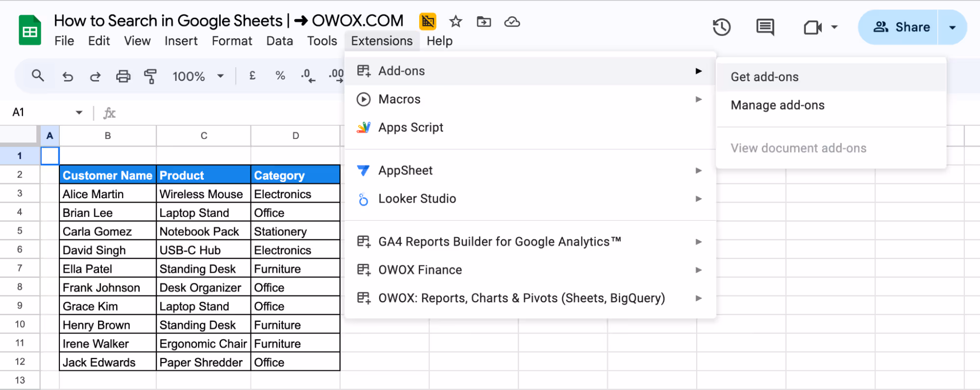Star the document
Image resolution: width=980 pixels, height=390 pixels.
(x=456, y=21)
